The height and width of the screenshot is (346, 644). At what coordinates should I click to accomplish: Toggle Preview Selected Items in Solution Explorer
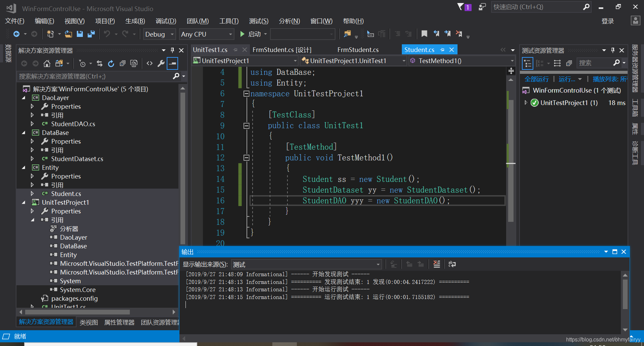click(172, 63)
